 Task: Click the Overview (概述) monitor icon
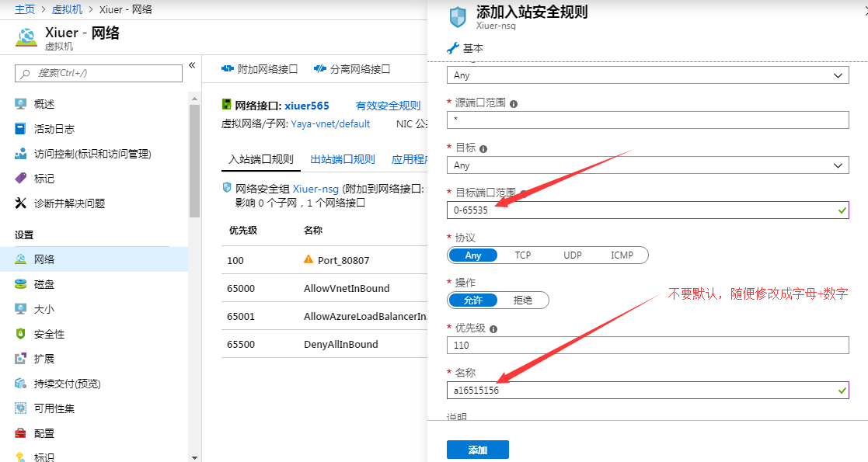[x=20, y=104]
